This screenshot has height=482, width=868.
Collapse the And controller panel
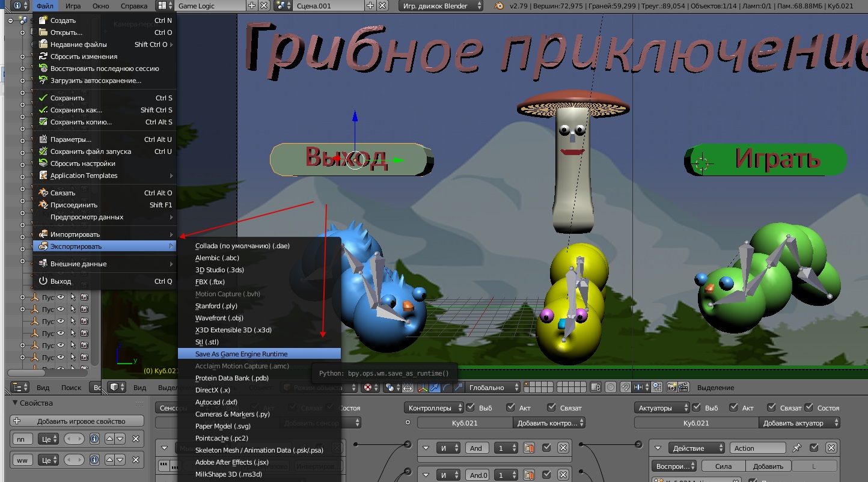pos(426,448)
